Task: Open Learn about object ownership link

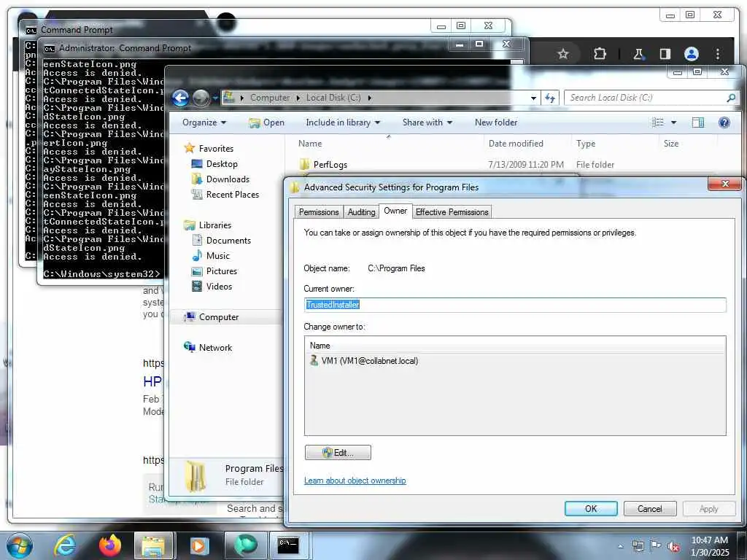Action: click(x=355, y=480)
